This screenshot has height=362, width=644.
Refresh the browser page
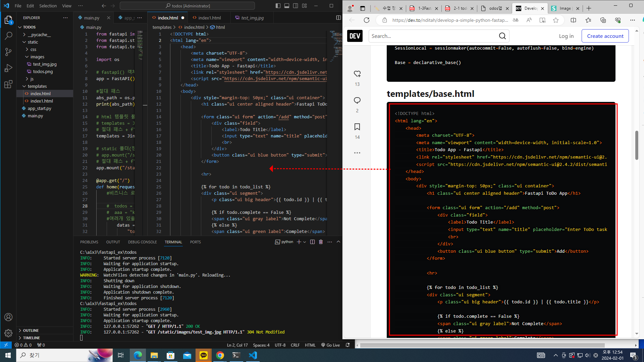[x=367, y=20]
